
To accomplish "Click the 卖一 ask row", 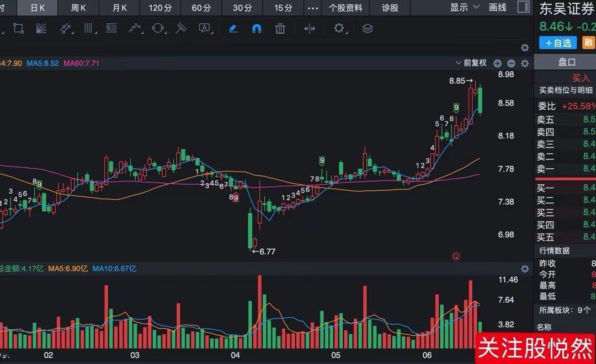I will (565, 168).
